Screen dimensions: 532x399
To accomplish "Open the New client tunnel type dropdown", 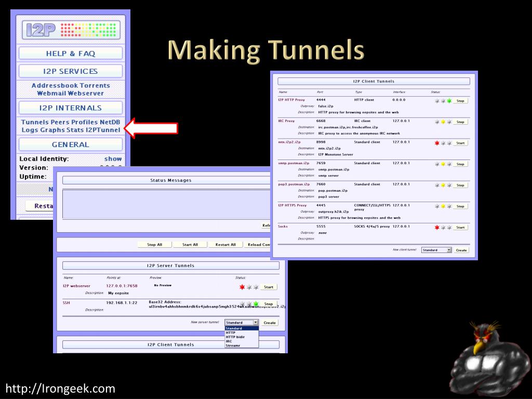I will (x=436, y=250).
